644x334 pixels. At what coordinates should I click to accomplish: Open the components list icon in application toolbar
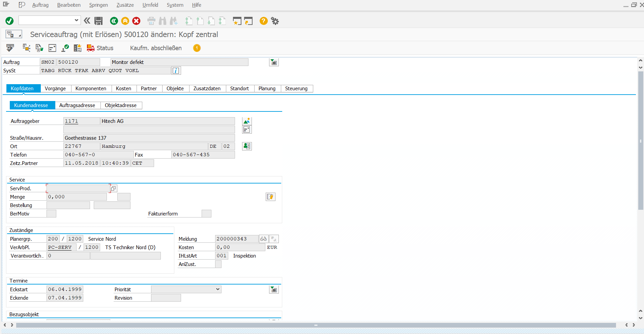(x=39, y=48)
